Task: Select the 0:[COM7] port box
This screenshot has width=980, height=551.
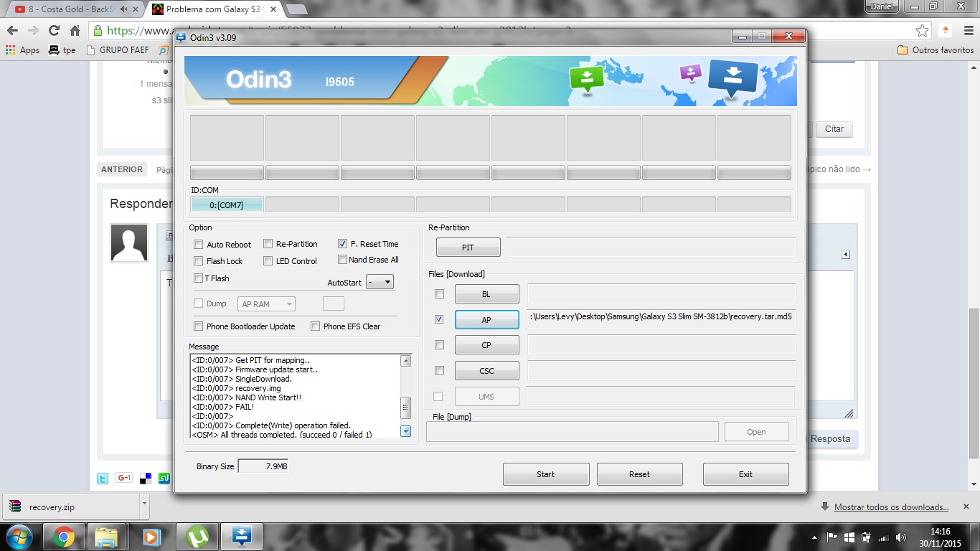Action: pyautogui.click(x=227, y=204)
